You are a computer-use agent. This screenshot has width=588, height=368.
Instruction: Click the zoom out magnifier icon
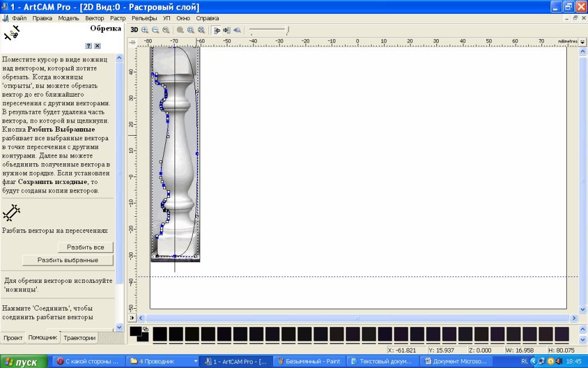click(156, 30)
